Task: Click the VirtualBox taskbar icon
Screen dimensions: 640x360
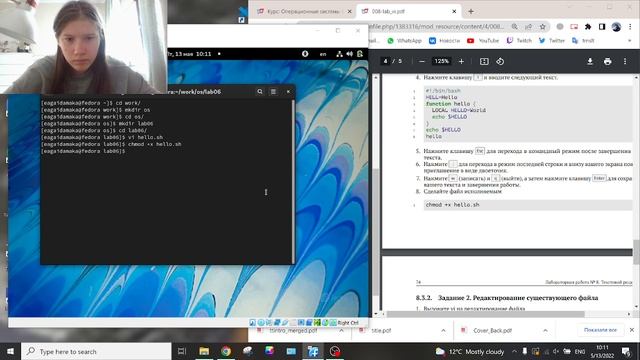Action: [313, 351]
